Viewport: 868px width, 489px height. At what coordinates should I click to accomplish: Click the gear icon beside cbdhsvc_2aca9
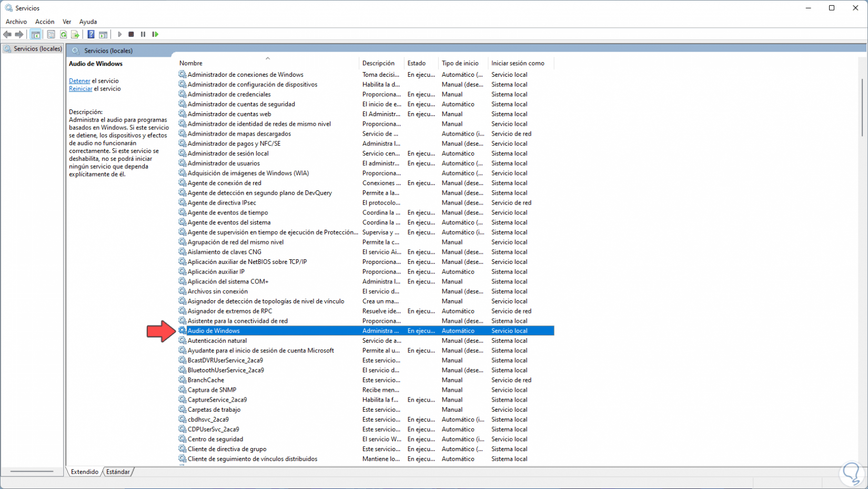coord(183,420)
